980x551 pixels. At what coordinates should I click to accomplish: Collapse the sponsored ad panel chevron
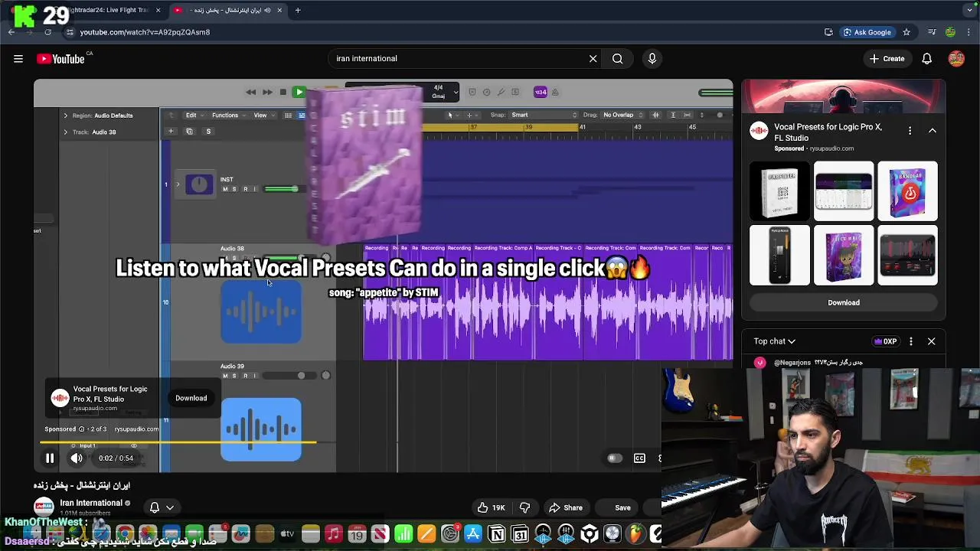tap(933, 131)
